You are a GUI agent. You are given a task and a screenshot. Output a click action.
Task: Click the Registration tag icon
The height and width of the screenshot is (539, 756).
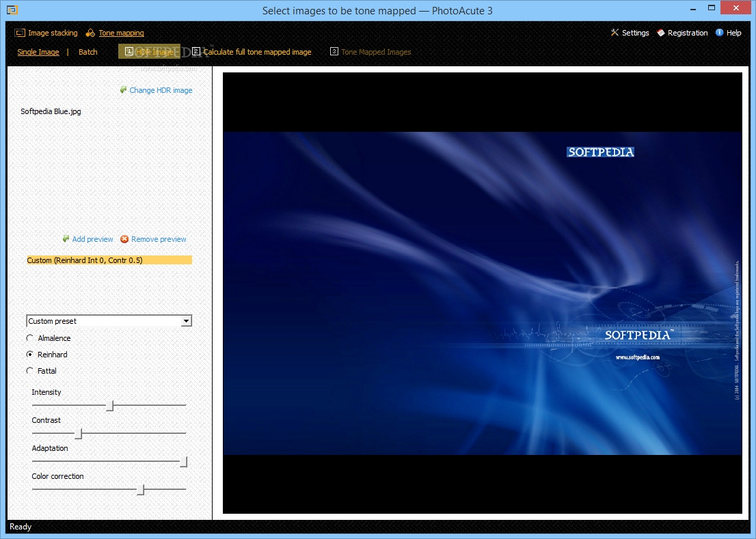click(661, 32)
